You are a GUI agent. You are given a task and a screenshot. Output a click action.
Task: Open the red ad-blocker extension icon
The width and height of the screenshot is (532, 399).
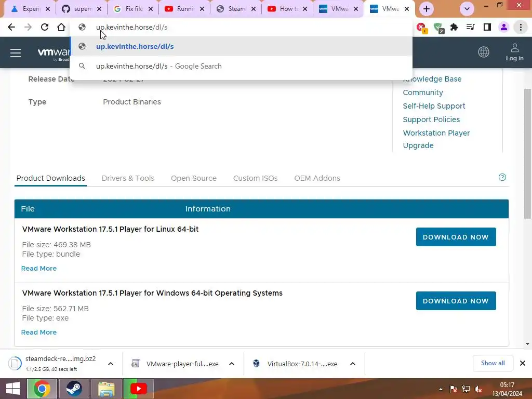(x=422, y=28)
